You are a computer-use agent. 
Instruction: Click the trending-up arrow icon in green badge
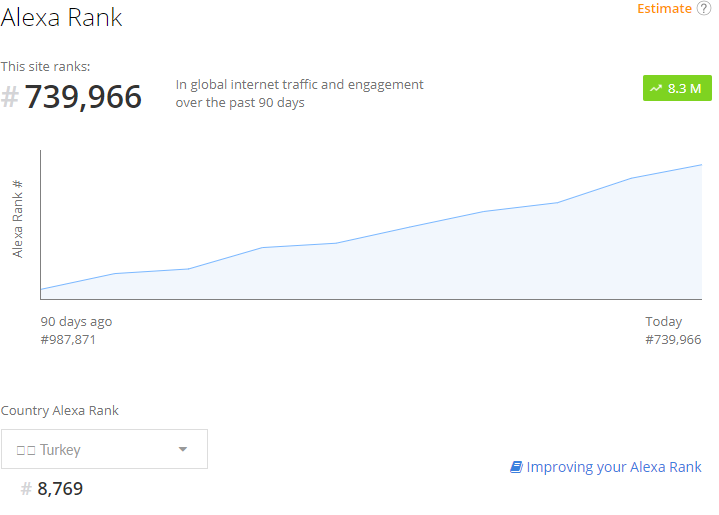pyautogui.click(x=656, y=89)
